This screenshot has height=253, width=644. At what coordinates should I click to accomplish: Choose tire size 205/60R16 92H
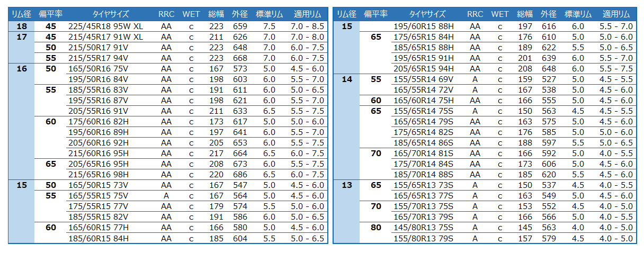click(x=99, y=142)
